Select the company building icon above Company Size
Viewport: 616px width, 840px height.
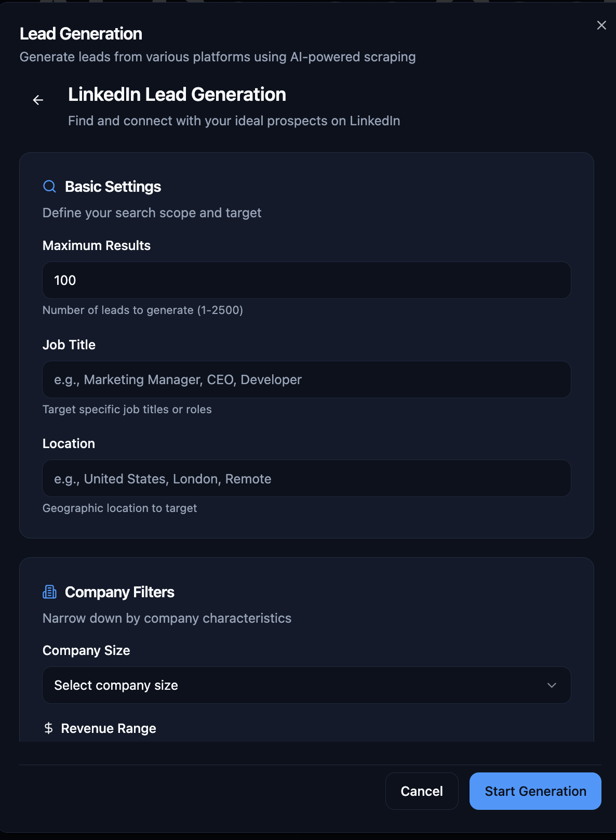tap(49, 592)
